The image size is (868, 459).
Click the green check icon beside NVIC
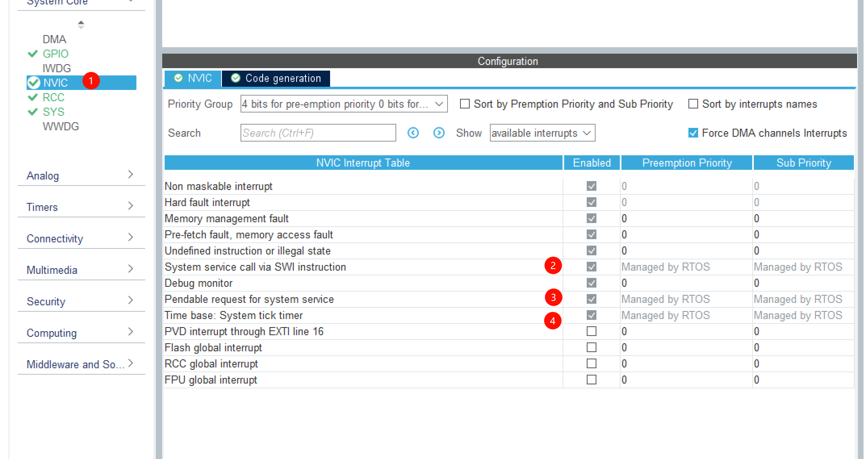pos(34,83)
